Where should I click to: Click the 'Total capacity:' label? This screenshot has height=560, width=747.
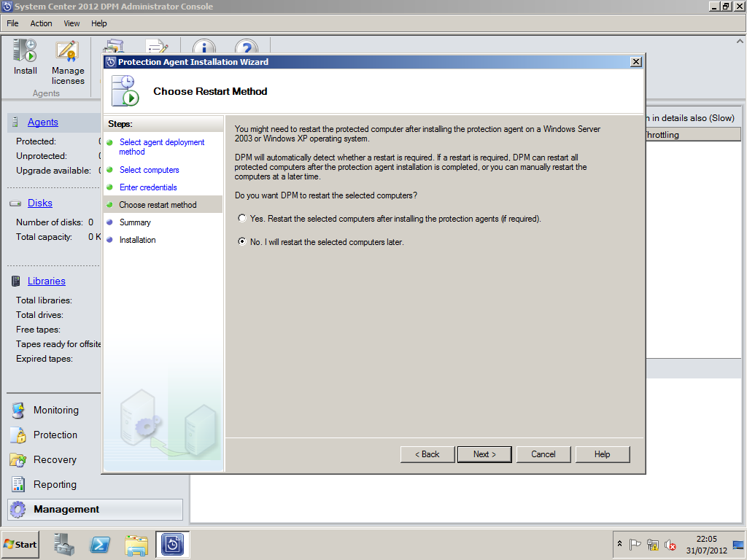[44, 237]
